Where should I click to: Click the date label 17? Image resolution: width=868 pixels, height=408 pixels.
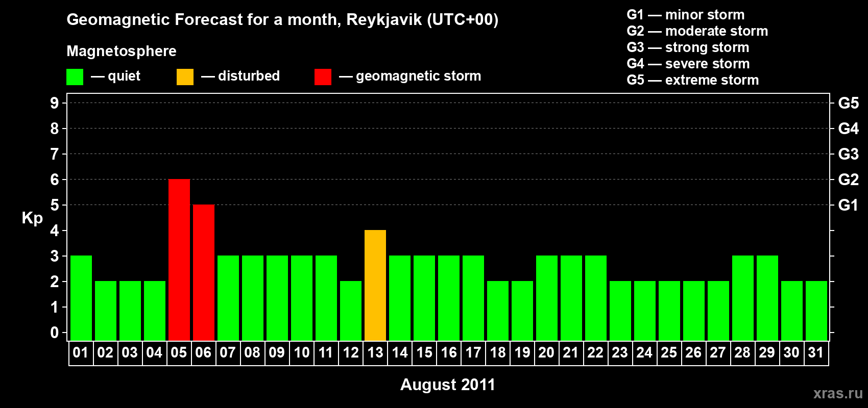(473, 352)
